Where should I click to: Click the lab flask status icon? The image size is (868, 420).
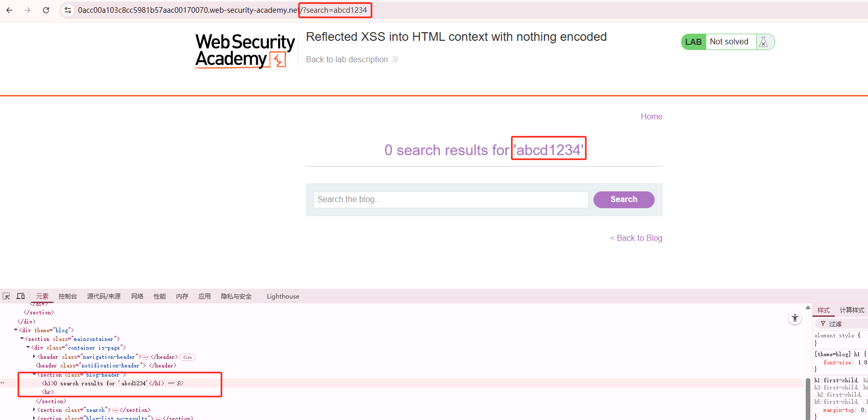click(763, 42)
